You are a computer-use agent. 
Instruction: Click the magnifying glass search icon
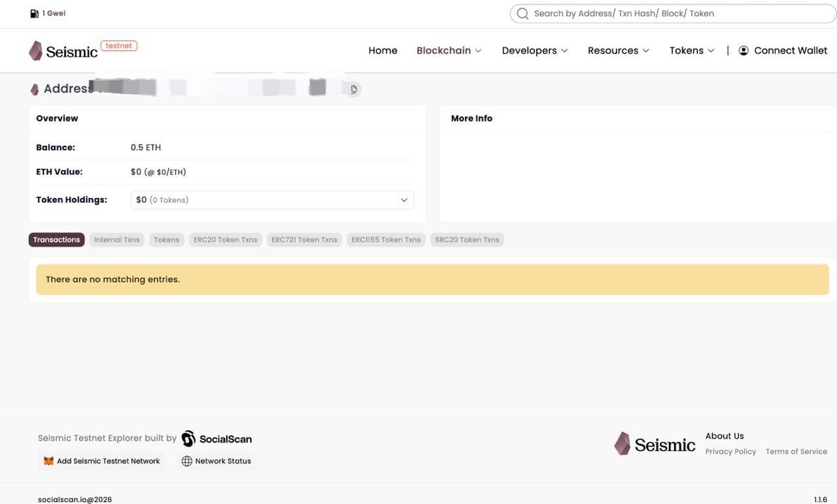coord(522,13)
